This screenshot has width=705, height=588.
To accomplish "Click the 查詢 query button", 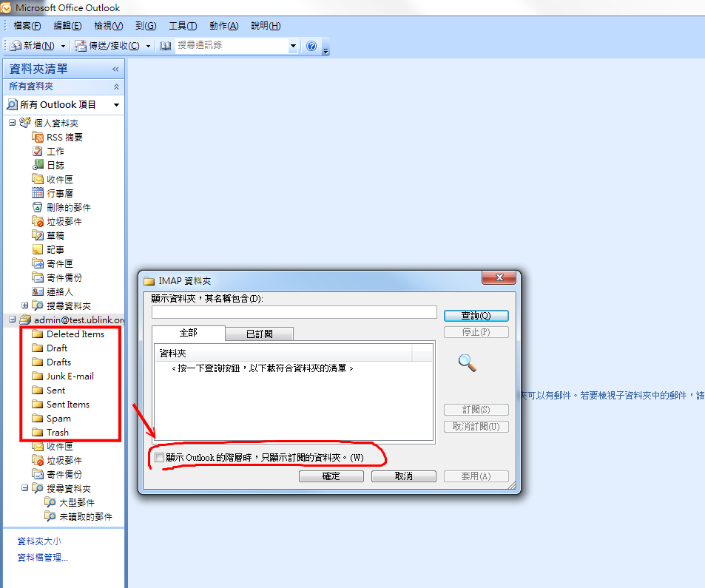I will point(476,316).
